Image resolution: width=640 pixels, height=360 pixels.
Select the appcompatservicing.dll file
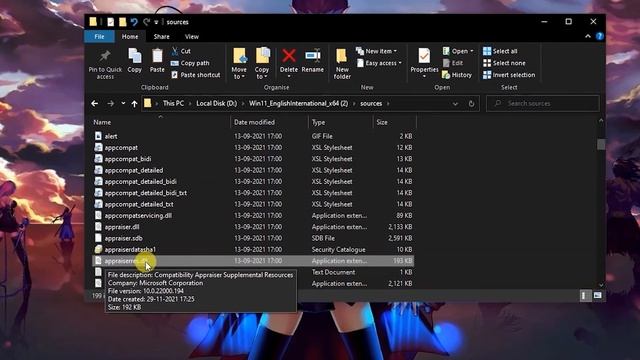(253, 216)
